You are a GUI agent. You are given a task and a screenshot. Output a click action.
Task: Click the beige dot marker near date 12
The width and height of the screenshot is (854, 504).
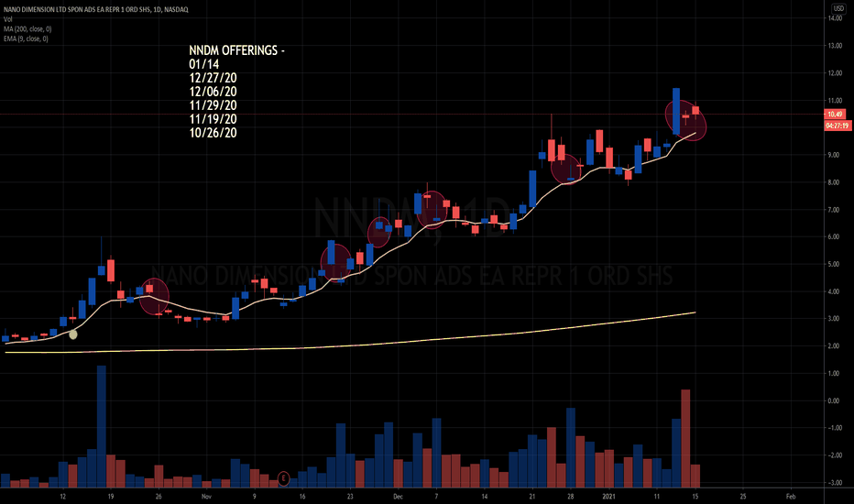(x=73, y=334)
